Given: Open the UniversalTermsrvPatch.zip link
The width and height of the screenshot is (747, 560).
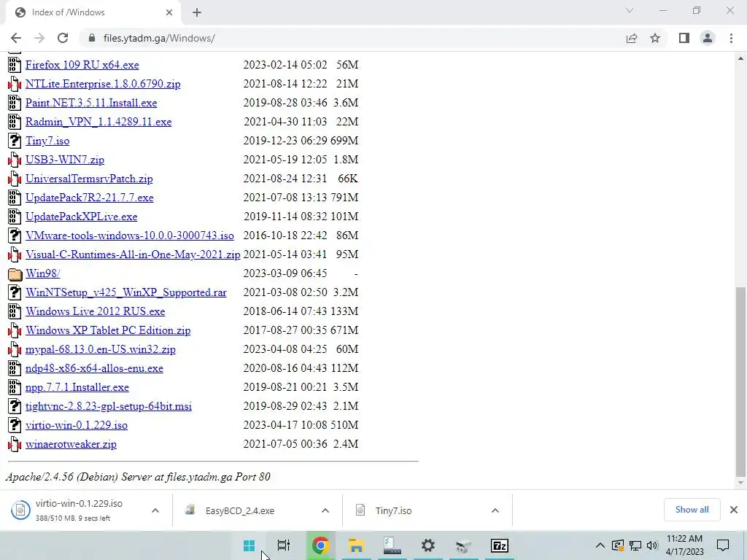Looking at the screenshot, I should click(89, 179).
